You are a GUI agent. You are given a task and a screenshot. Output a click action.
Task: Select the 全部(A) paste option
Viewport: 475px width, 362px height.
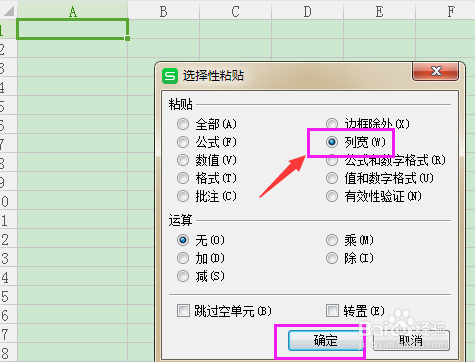183,124
